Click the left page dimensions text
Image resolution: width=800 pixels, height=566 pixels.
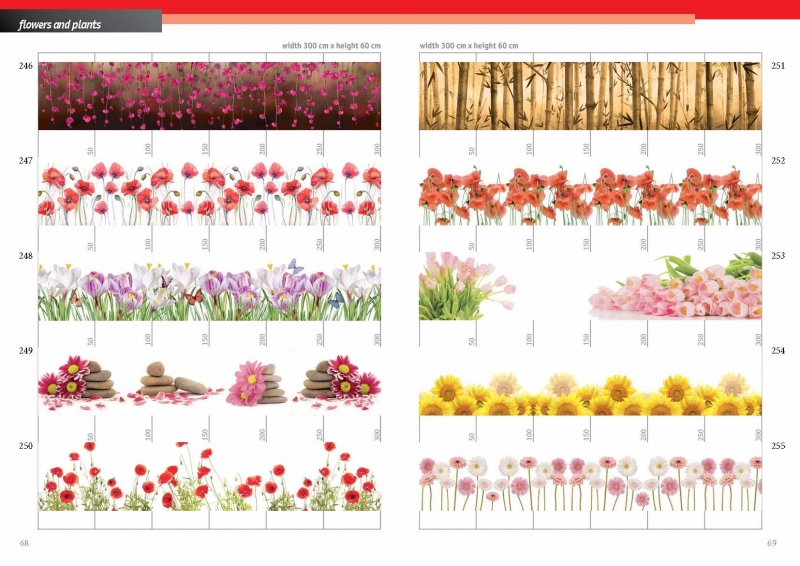pos(331,46)
